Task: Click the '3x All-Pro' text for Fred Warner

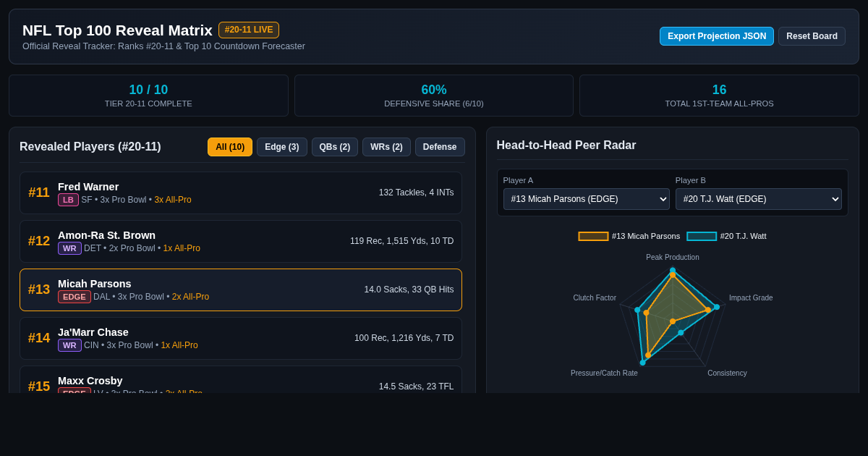Action: coord(173,200)
